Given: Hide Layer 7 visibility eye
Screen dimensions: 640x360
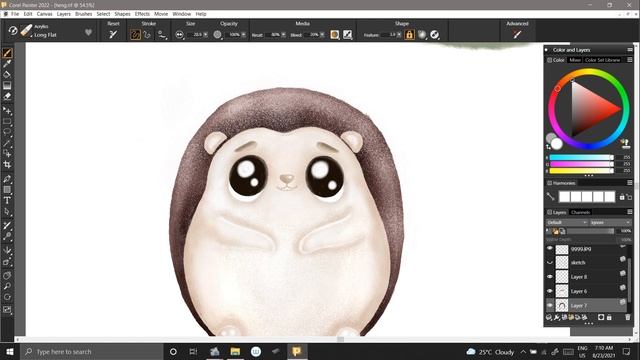Looking at the screenshot, I should pos(550,305).
